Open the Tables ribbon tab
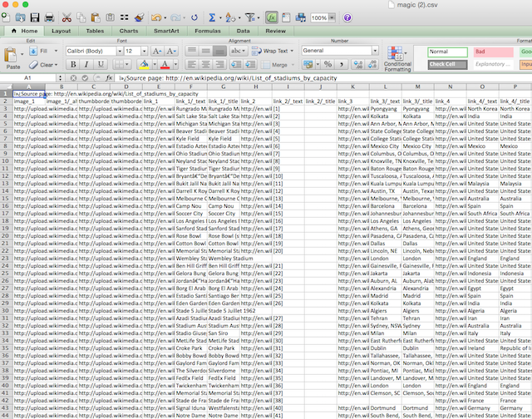 (95, 31)
